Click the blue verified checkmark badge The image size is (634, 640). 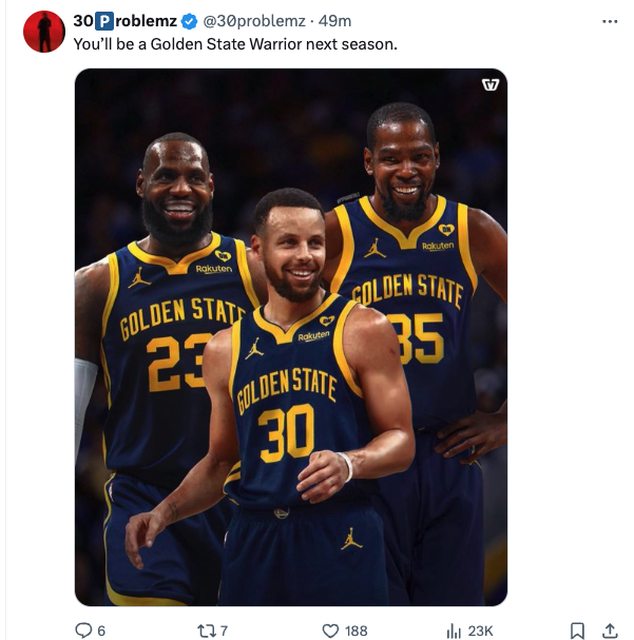click(189, 21)
